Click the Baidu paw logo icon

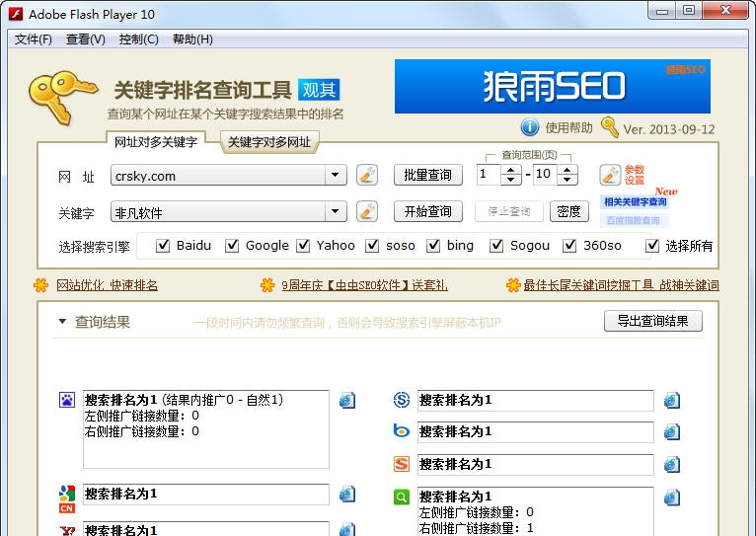67,400
